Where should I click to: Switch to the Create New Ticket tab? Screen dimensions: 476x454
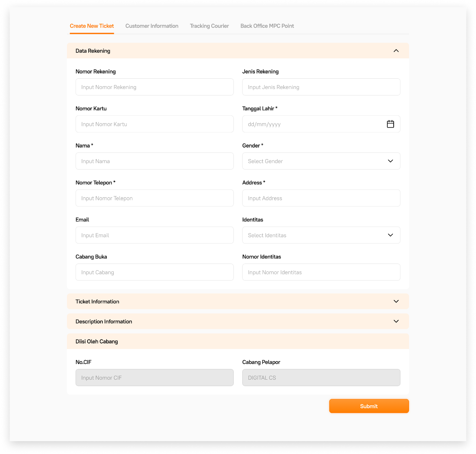click(x=92, y=26)
